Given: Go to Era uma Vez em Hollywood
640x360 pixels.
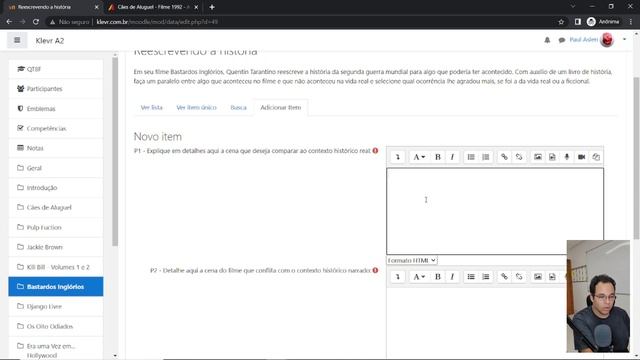Looking at the screenshot, I should click(56, 350).
